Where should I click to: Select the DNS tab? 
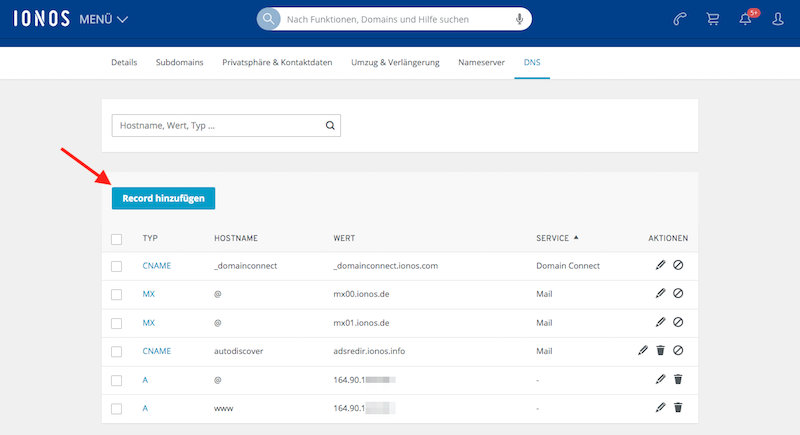click(532, 62)
